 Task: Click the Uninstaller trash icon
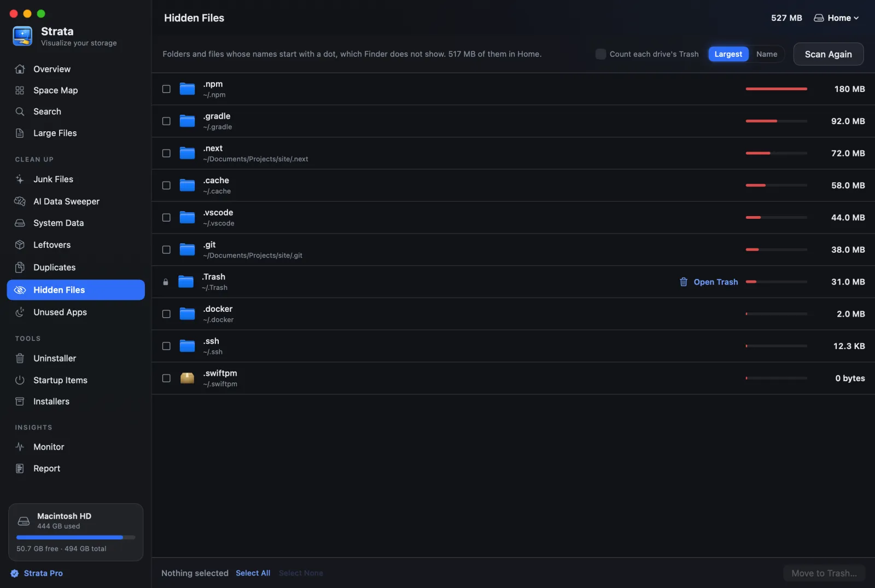point(20,358)
